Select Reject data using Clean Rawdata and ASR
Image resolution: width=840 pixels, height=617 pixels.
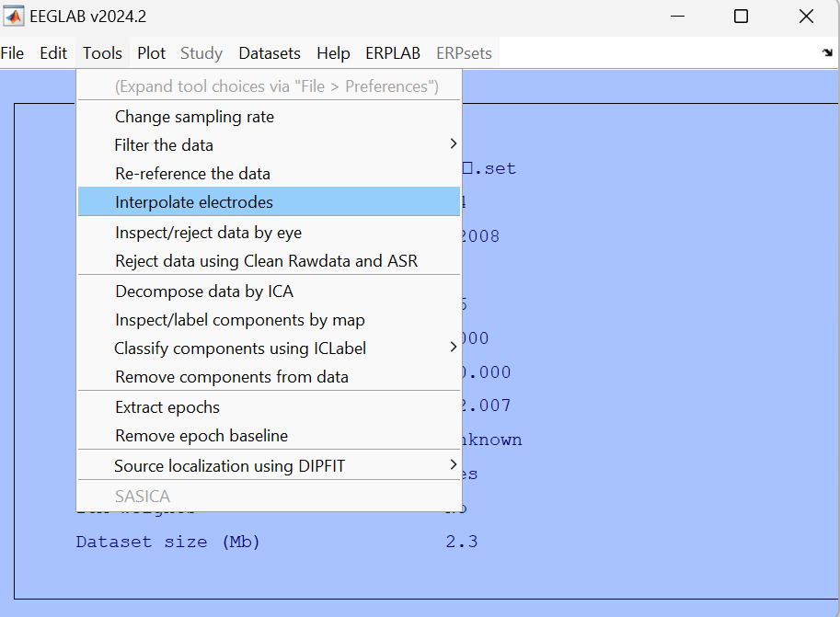click(269, 261)
